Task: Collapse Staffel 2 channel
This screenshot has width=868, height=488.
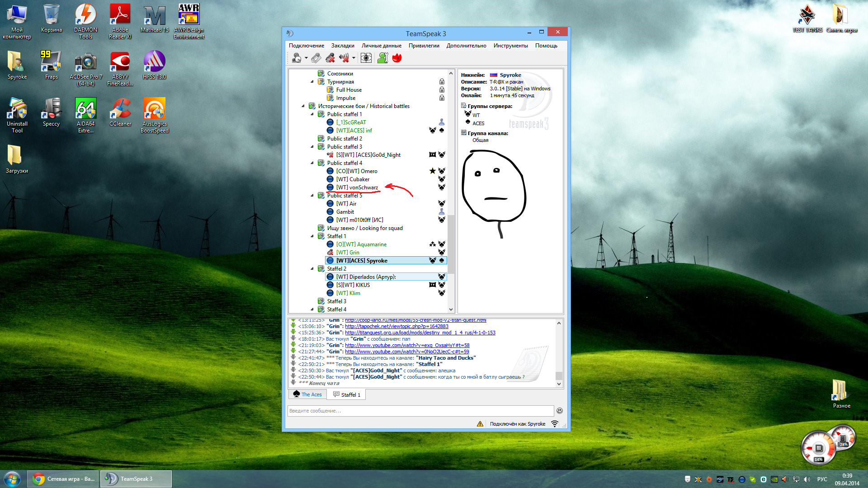Action: [x=312, y=269]
